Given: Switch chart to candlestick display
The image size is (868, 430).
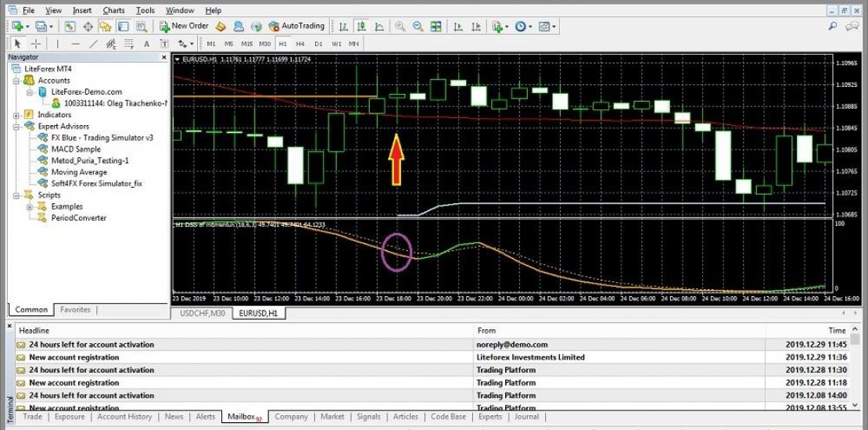Looking at the screenshot, I should (361, 26).
